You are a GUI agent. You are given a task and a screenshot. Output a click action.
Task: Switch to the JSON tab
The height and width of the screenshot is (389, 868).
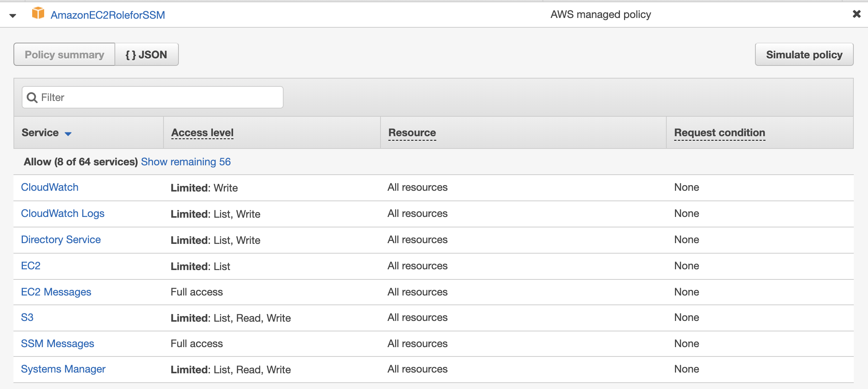(x=146, y=55)
